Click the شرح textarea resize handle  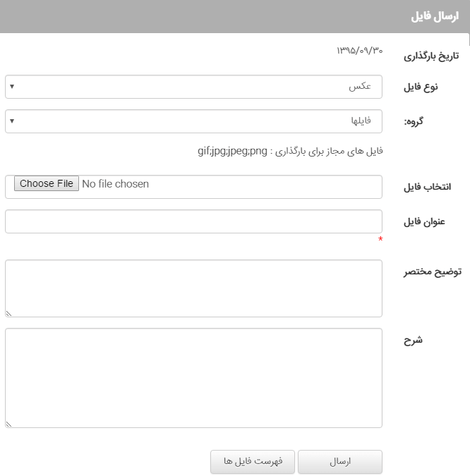click(x=9, y=424)
